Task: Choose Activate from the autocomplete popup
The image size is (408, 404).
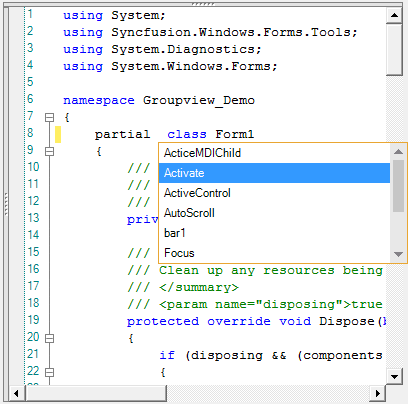Action: (x=274, y=173)
